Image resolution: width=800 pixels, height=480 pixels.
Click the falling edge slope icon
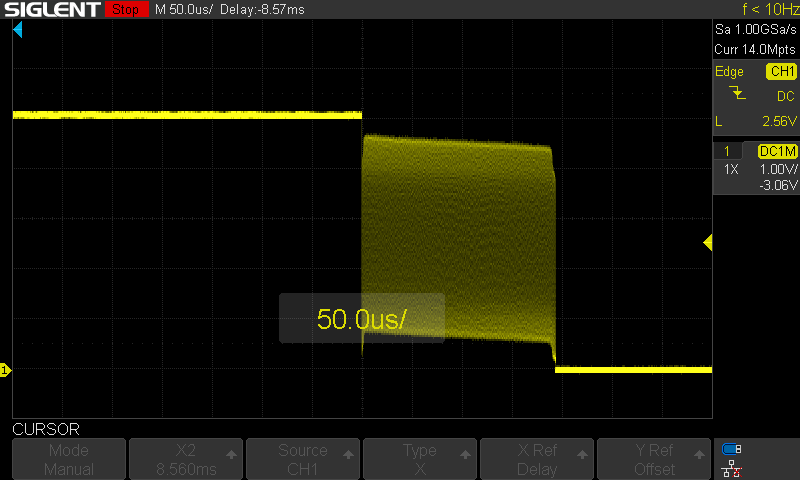[737, 93]
